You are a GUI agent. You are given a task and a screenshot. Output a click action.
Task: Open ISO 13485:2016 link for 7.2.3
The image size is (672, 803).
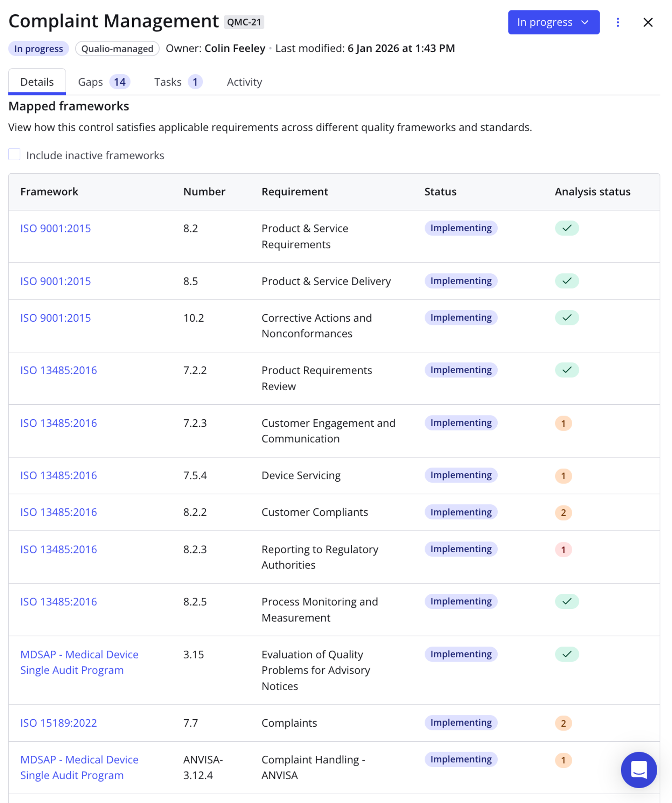[58, 423]
